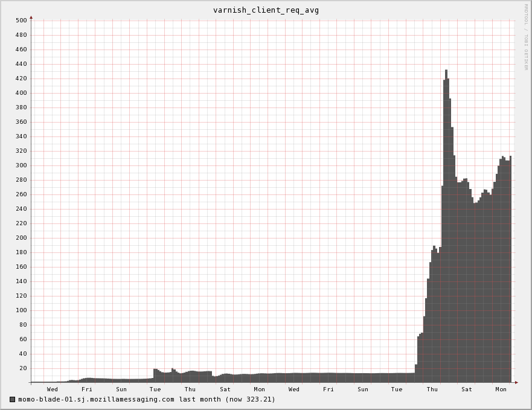Click the RRDTOOL / TOBI OETIKER watermark

(526, 37)
